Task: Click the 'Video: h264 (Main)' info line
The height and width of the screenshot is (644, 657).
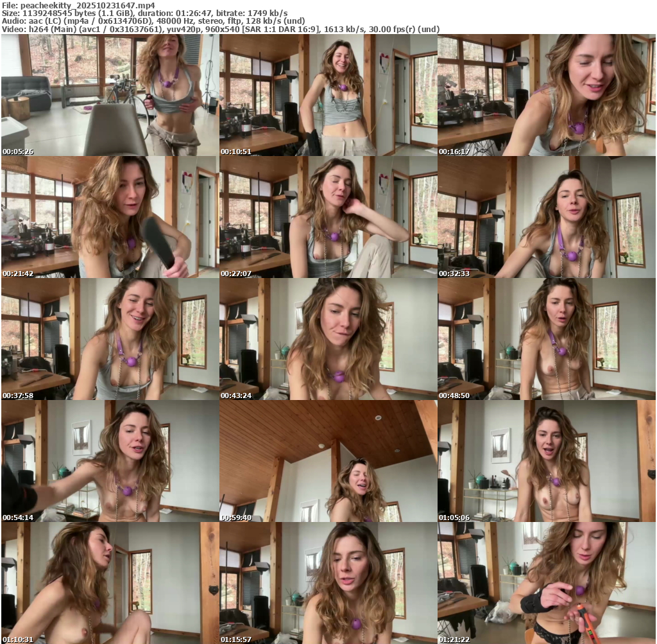Action: pos(221,29)
